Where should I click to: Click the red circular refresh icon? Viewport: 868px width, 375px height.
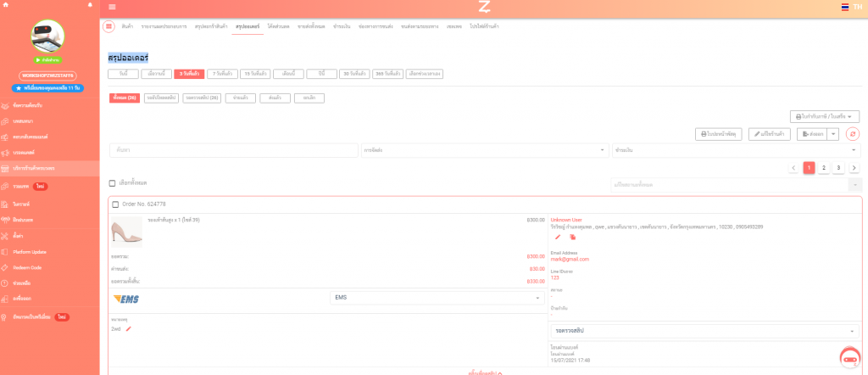(853, 134)
